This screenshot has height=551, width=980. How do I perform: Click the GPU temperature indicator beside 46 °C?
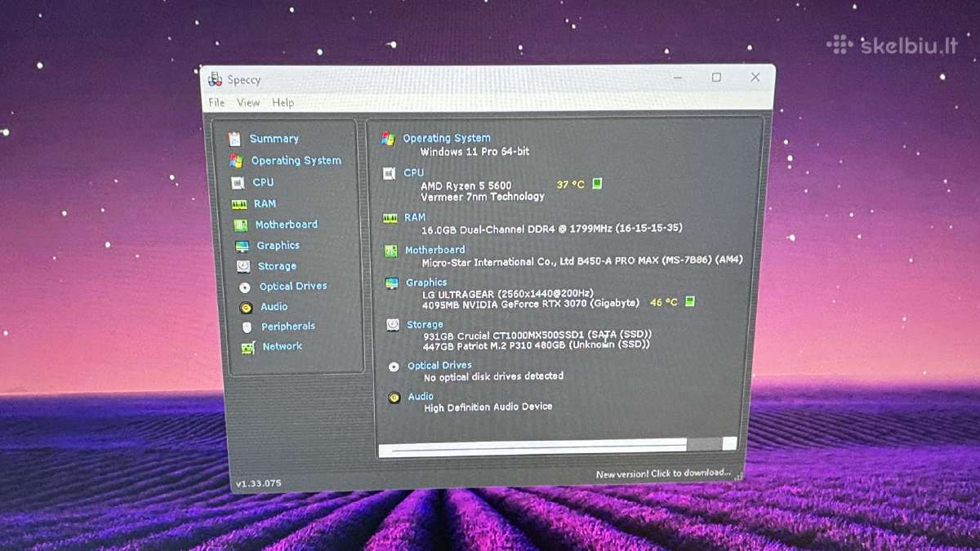689,302
